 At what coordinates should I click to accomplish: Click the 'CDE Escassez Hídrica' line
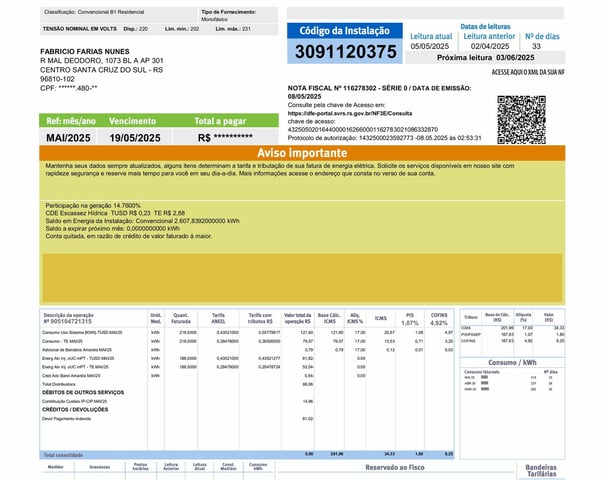pyautogui.click(x=115, y=213)
